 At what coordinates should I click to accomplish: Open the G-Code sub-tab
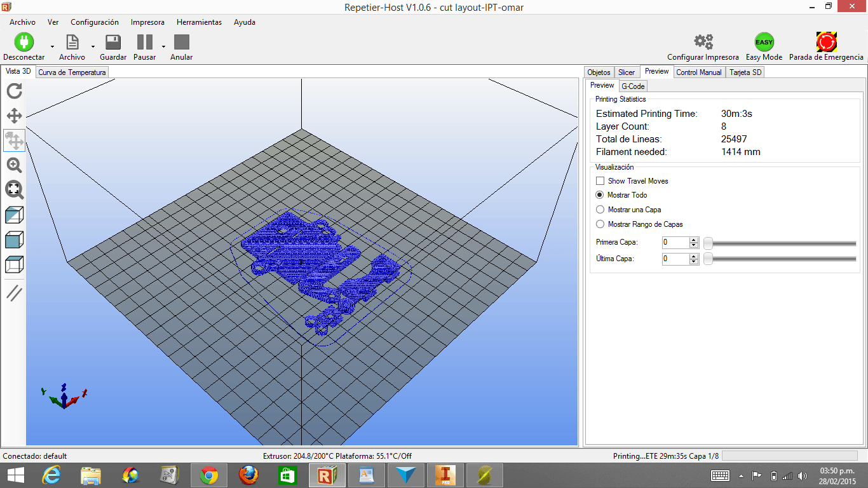pos(633,86)
